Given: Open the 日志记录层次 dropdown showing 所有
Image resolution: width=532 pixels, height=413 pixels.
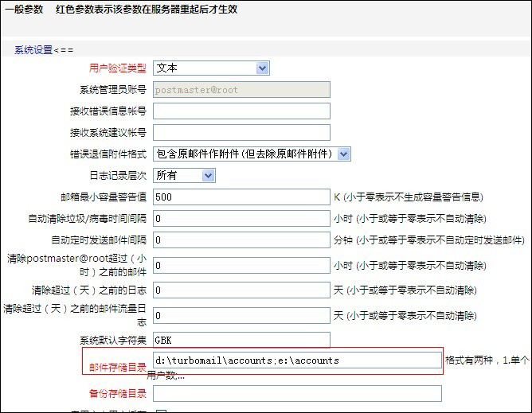Looking at the screenshot, I should 184,175.
